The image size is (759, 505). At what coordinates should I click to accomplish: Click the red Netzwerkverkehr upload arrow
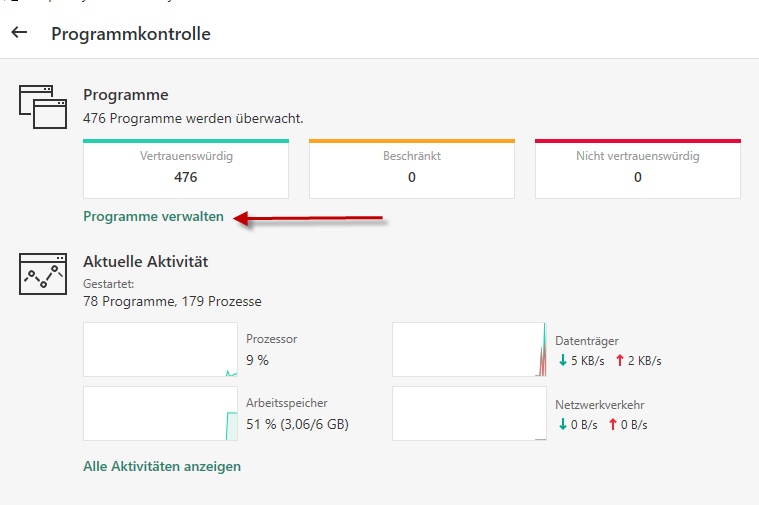coord(612,424)
